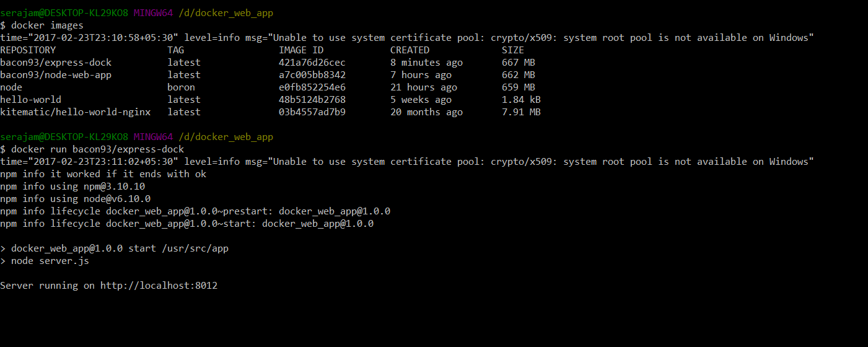Click the 'node' repository row name
The height and width of the screenshot is (347, 868).
(x=11, y=87)
